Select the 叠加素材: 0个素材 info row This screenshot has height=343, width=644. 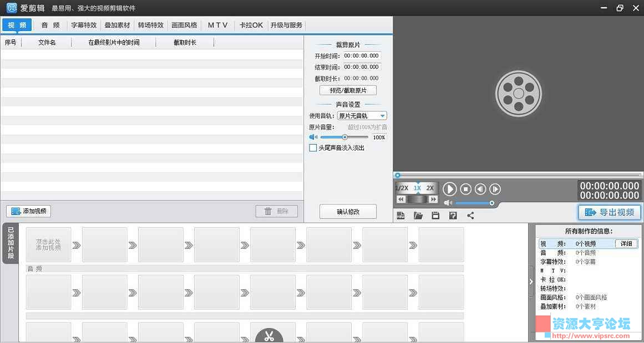589,306
